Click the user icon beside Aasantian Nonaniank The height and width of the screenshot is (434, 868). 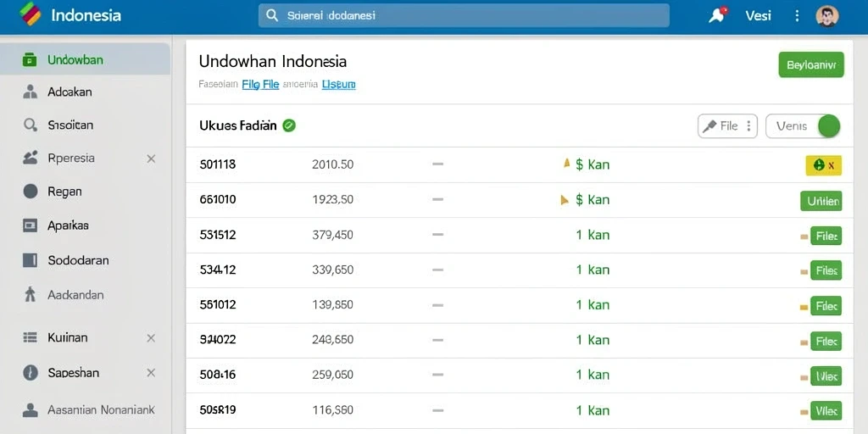pyautogui.click(x=30, y=410)
